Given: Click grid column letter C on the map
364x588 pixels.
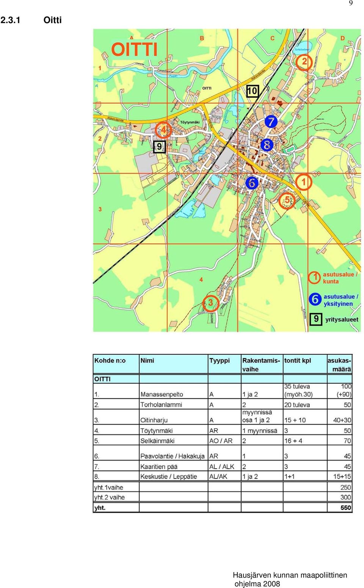Looking at the screenshot, I should 272,38.
